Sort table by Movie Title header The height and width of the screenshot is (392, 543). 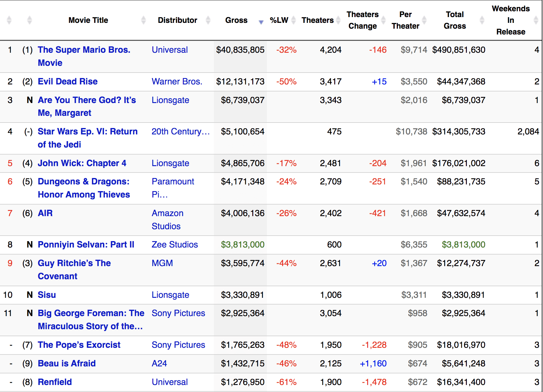88,20
